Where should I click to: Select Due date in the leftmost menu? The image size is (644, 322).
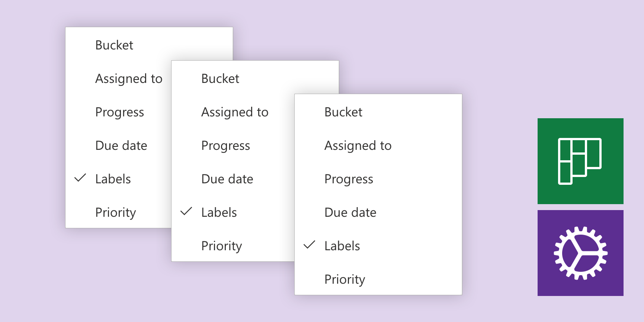click(x=121, y=146)
